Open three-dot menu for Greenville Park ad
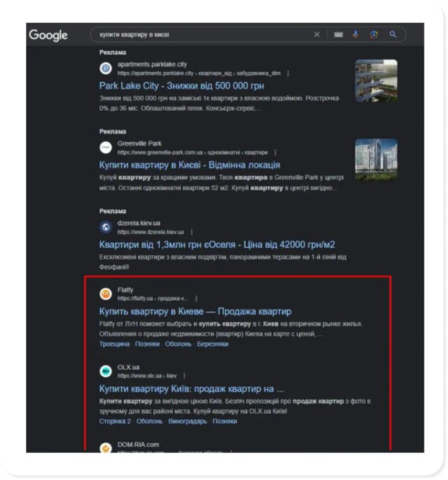448x480 pixels. pos(275,152)
